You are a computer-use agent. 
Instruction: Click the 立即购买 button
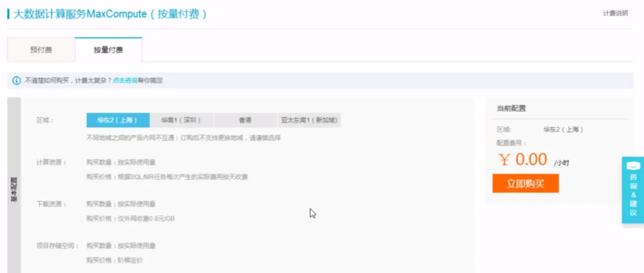point(526,184)
